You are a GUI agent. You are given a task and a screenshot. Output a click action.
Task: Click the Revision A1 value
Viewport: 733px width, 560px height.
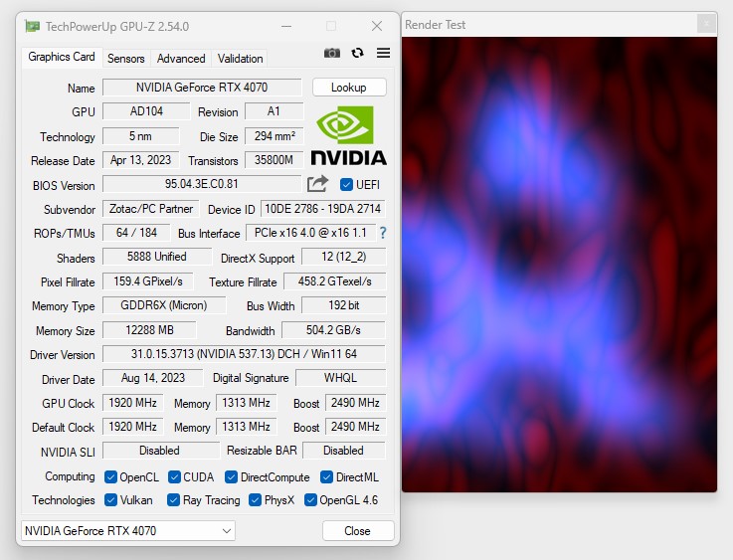point(274,111)
